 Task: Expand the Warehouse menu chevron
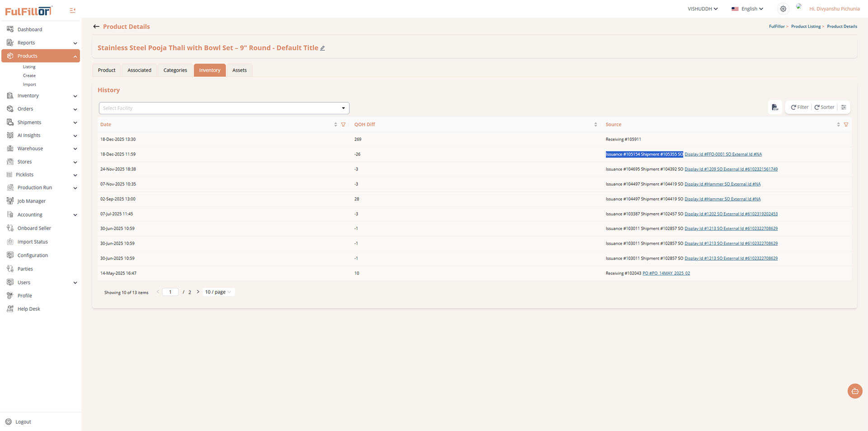point(75,149)
